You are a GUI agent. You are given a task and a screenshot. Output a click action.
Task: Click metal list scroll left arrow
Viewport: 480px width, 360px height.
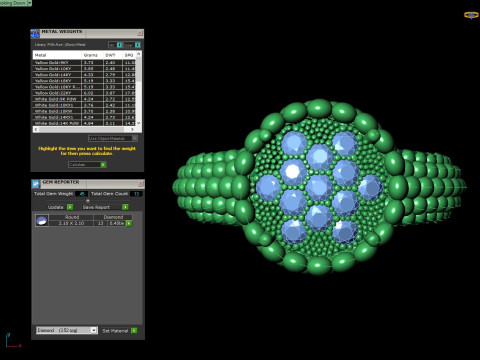36,129
